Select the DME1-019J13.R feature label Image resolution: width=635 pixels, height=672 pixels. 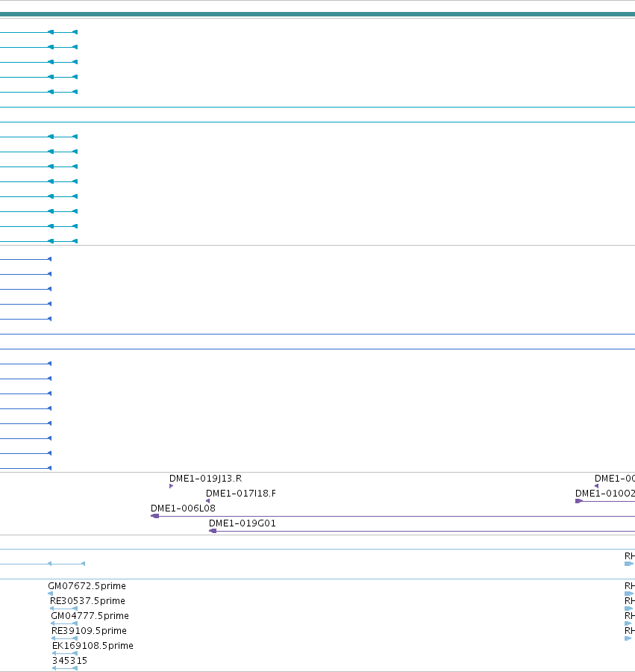coord(205,479)
